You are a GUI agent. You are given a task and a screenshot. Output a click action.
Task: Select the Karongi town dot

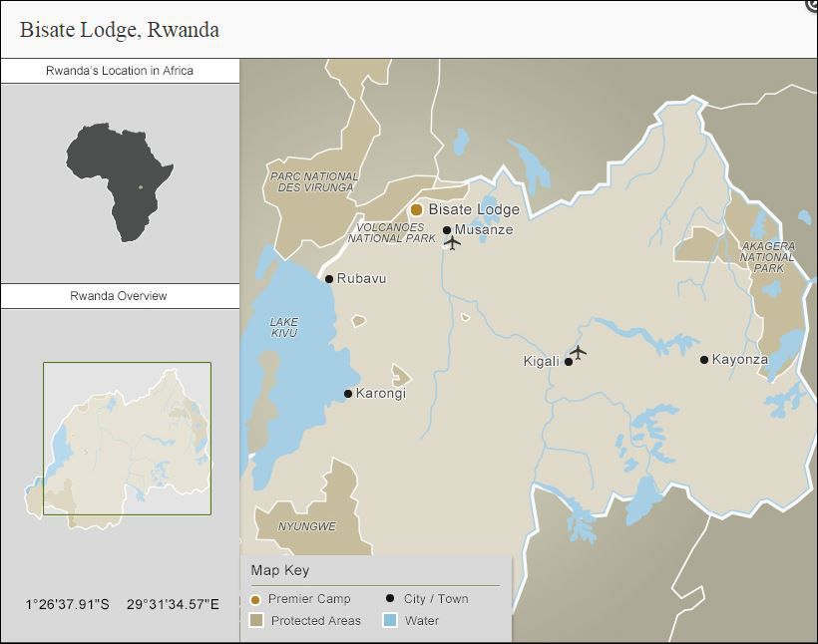[x=348, y=394]
